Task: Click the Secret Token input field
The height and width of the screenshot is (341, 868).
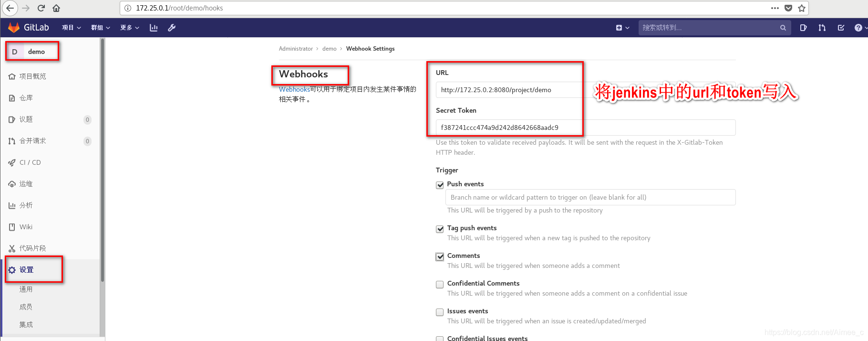Action: coord(586,128)
